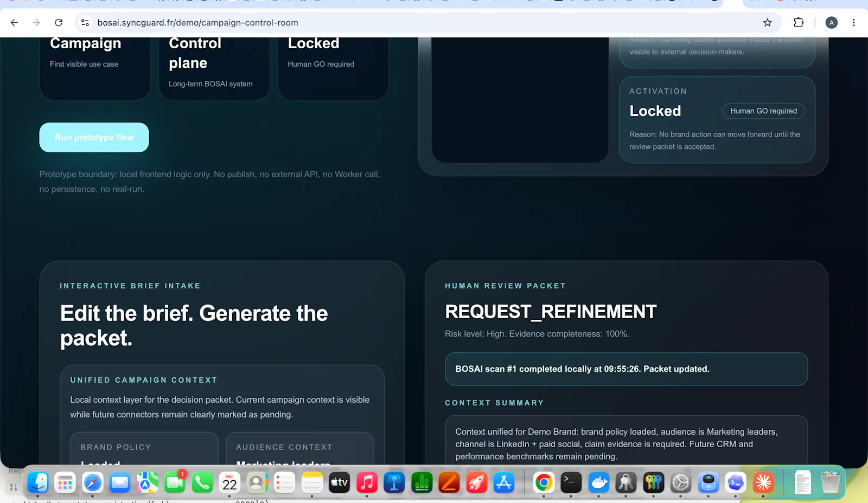Open Keychain Access from the dock
Screen dimensions: 868x503
click(626, 482)
